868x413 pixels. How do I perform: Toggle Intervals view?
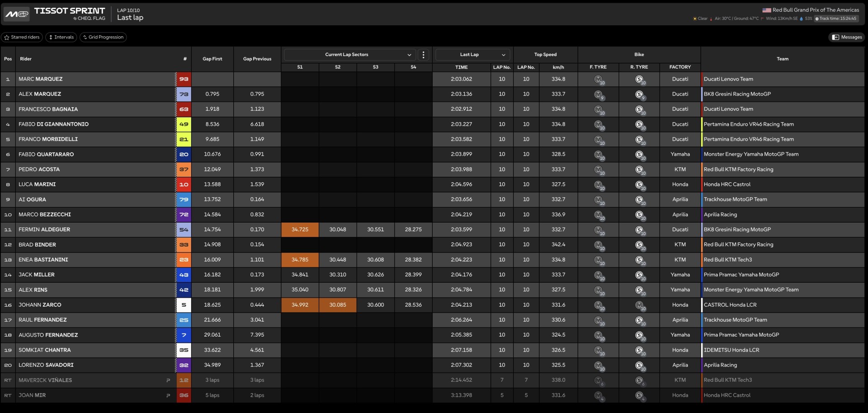pyautogui.click(x=61, y=37)
